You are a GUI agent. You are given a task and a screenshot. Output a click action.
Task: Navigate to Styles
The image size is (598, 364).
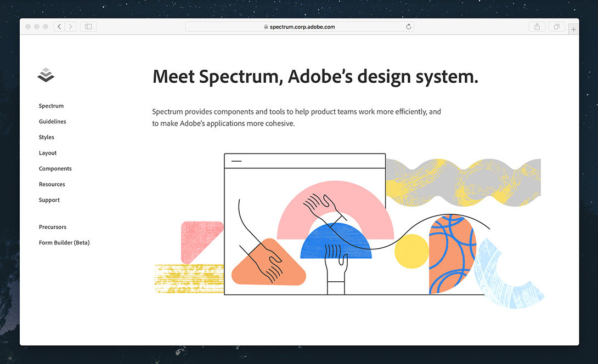47,137
